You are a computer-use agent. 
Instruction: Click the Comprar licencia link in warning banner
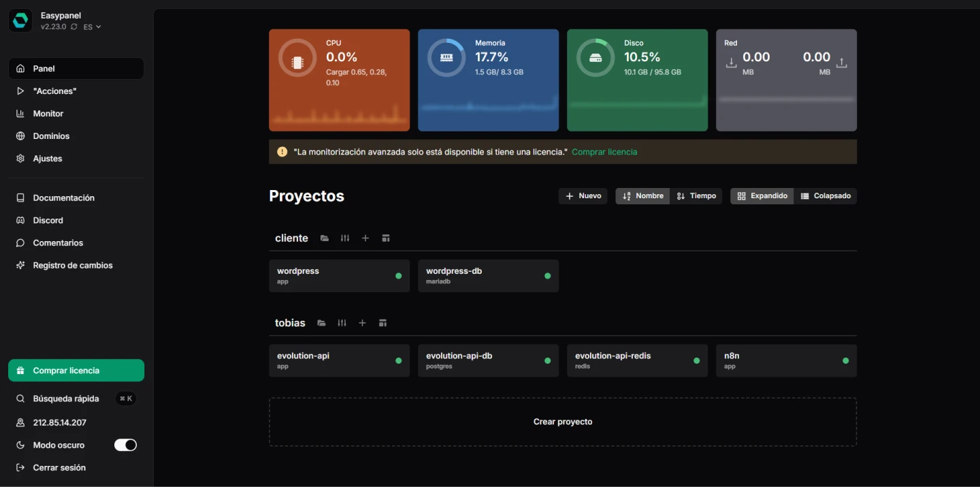604,152
